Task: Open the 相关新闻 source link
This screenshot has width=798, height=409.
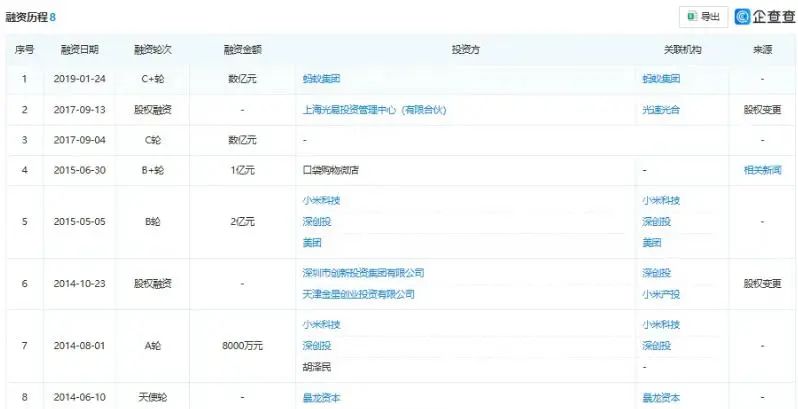Action: [x=762, y=170]
